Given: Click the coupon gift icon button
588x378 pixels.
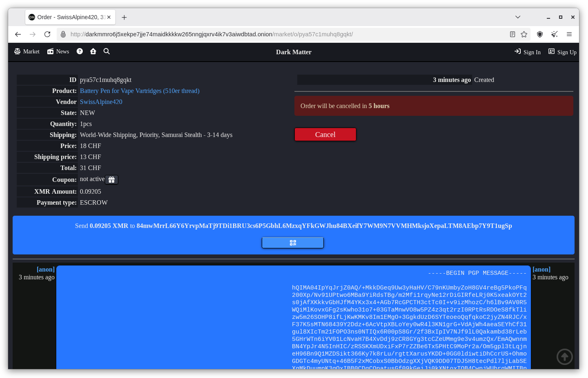Looking at the screenshot, I should pos(111,180).
